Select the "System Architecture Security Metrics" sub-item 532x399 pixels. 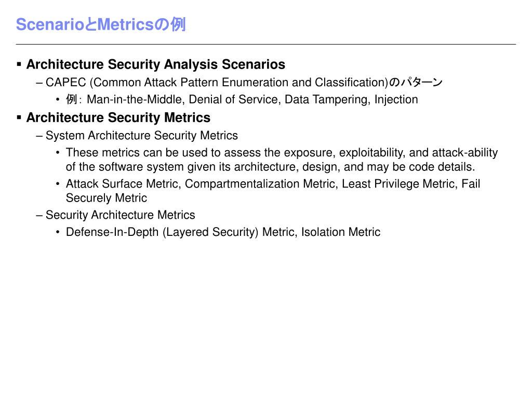click(x=141, y=136)
